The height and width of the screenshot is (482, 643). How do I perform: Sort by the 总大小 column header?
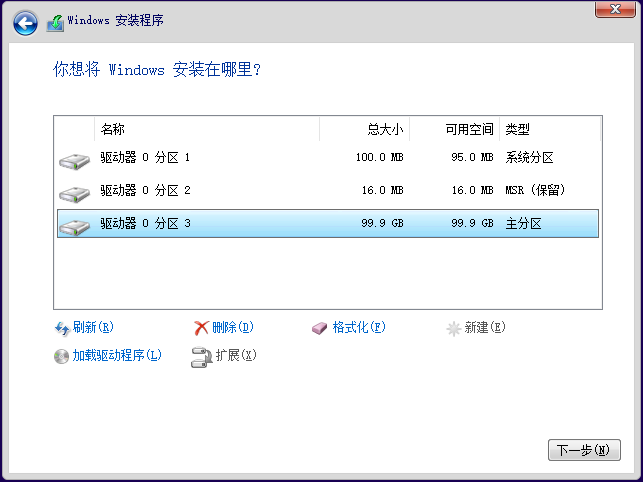pyautogui.click(x=365, y=129)
